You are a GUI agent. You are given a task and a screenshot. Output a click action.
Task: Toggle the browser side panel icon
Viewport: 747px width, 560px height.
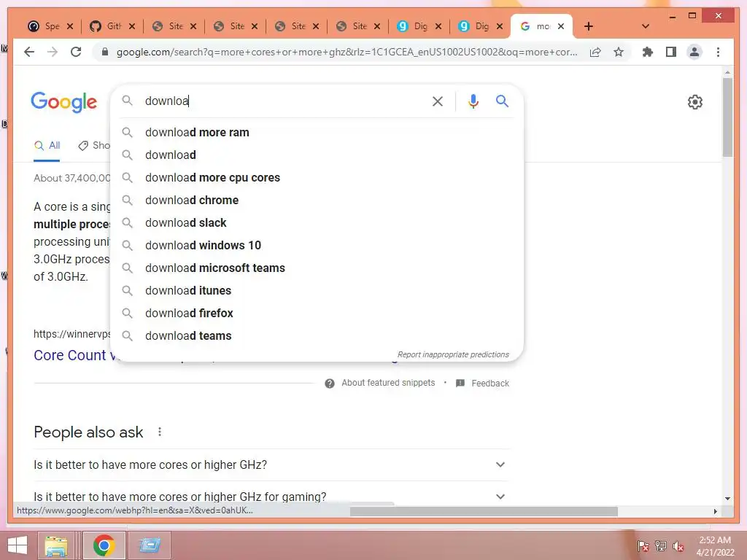[671, 52]
